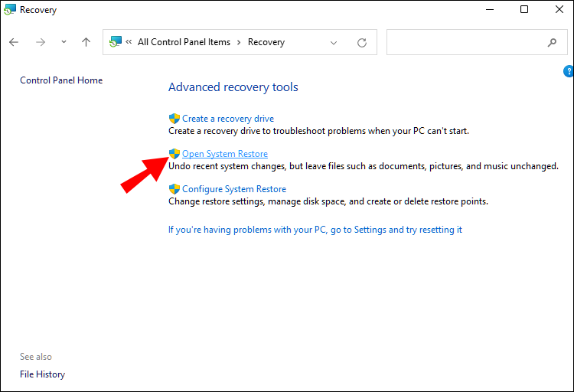574x392 pixels.
Task: Select the Configure System Restore link
Action: [233, 189]
